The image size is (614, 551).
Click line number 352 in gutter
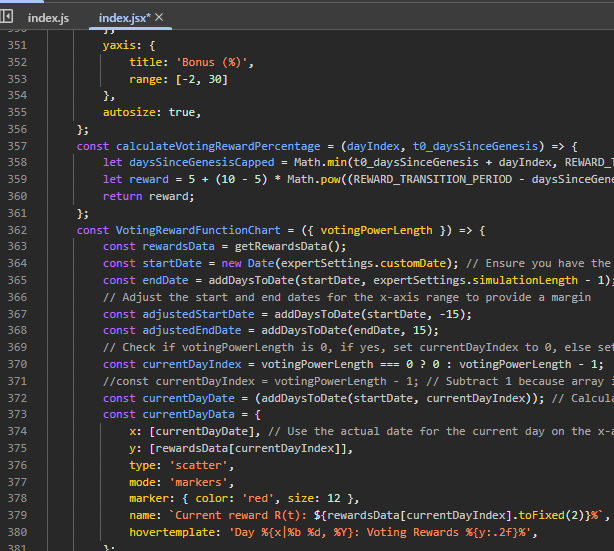pos(18,62)
